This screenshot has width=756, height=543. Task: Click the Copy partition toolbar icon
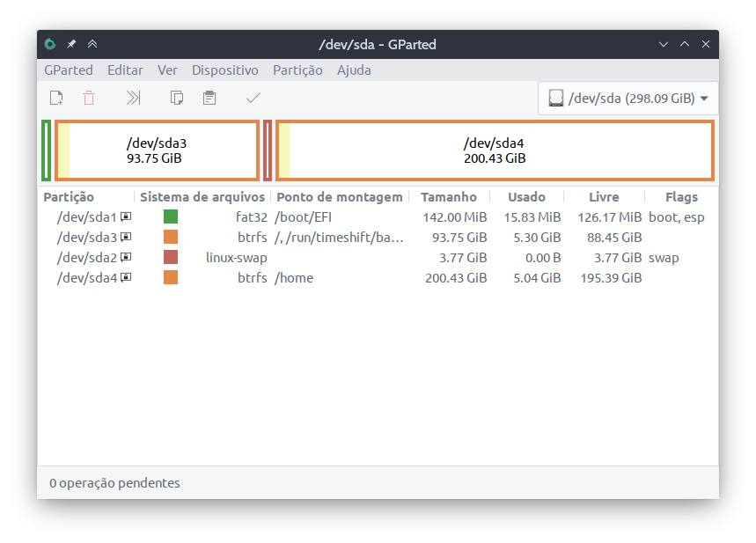click(x=177, y=98)
